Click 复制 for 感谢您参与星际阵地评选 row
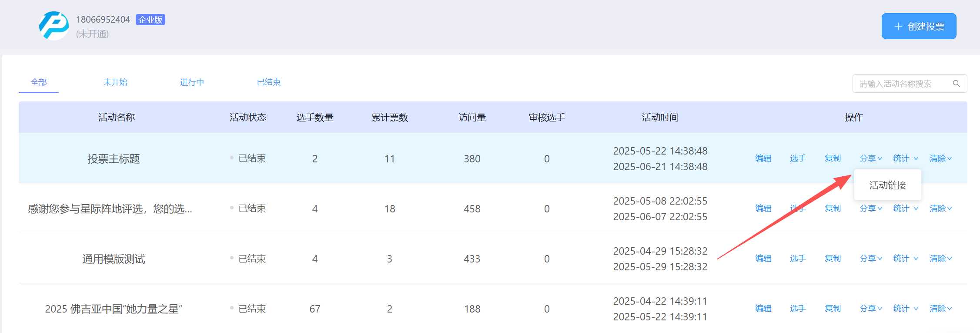980x333 pixels. point(833,209)
